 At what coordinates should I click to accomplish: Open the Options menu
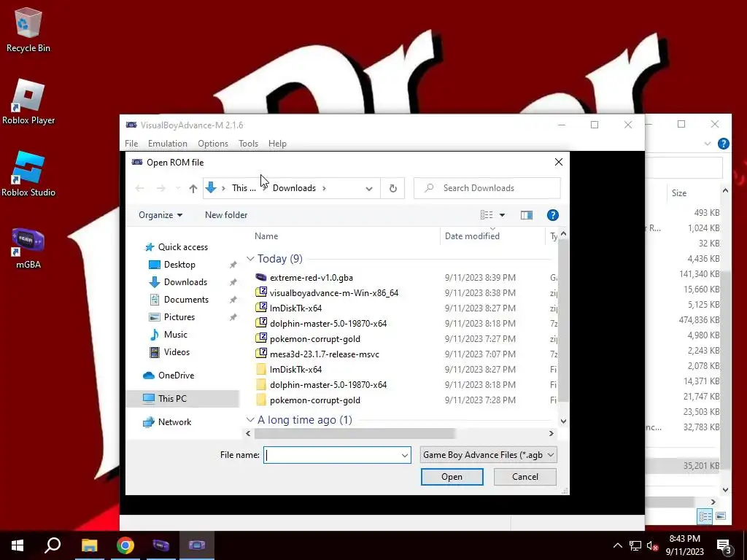click(x=213, y=144)
